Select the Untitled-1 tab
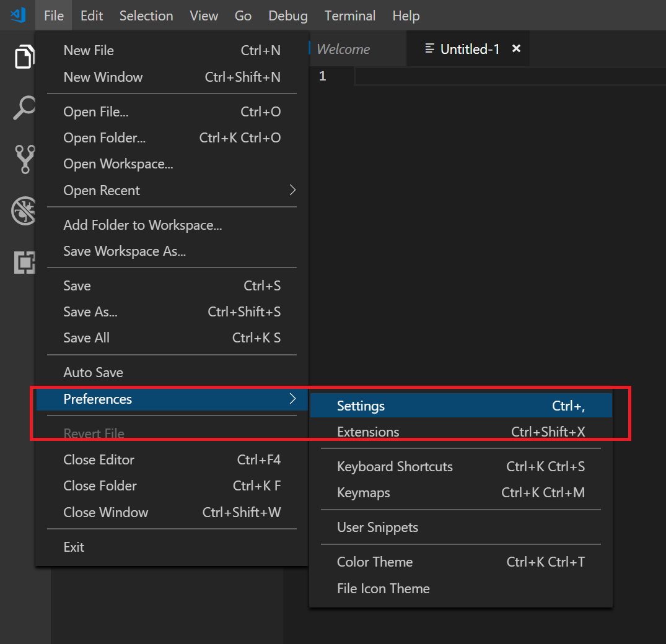This screenshot has height=644, width=666. 470,49
